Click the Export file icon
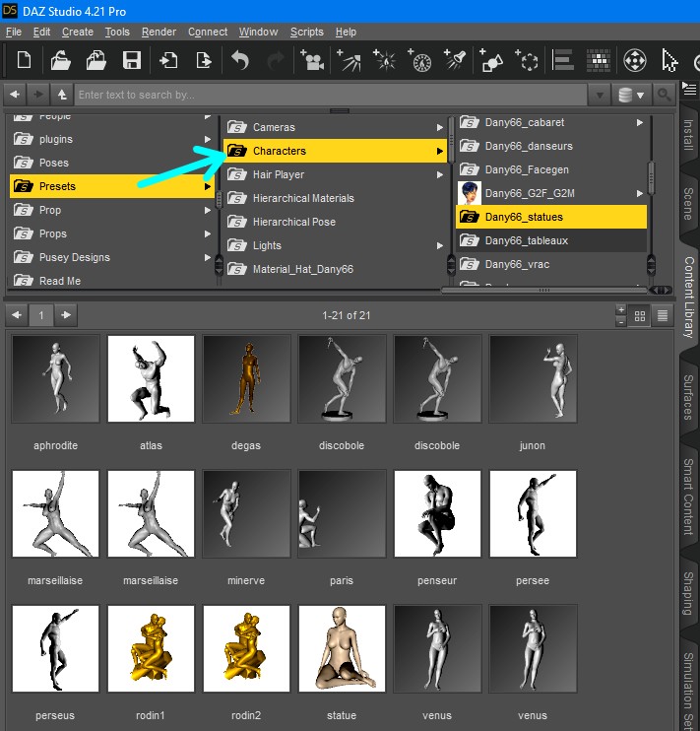This screenshot has height=731, width=700. click(204, 61)
